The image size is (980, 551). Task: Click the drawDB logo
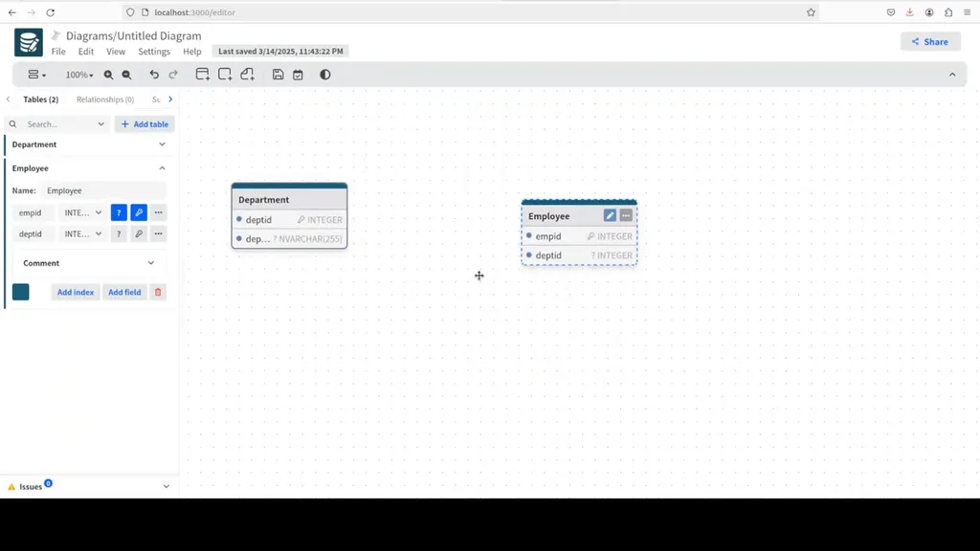(29, 42)
